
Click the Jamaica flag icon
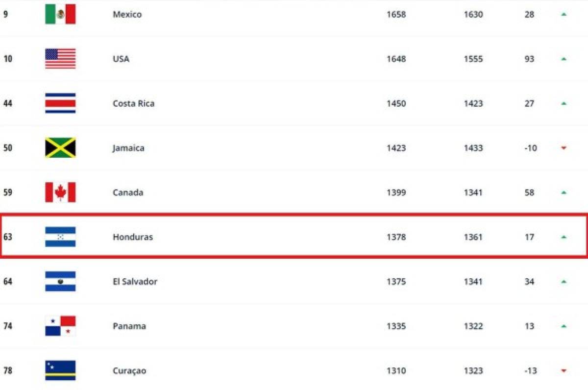[60, 148]
